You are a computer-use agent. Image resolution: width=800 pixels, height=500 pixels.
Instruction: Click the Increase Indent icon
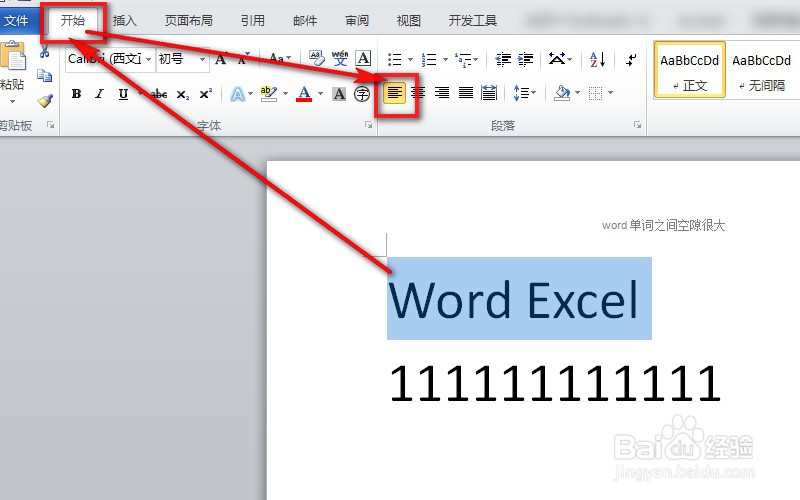pyautogui.click(x=525, y=60)
